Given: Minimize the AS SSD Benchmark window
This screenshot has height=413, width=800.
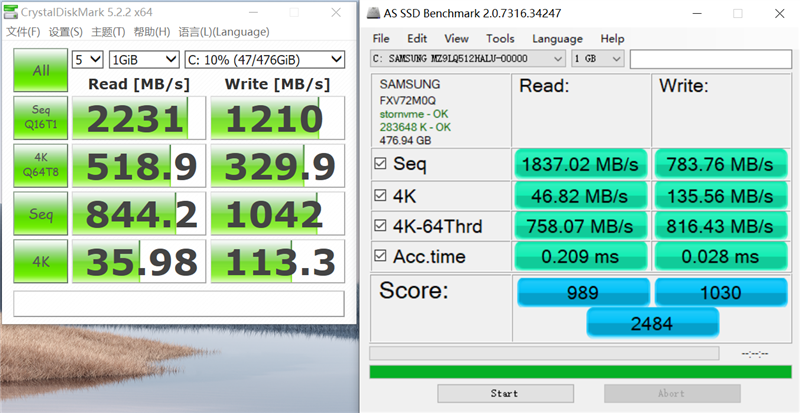Looking at the screenshot, I should pyautogui.click(x=694, y=14).
